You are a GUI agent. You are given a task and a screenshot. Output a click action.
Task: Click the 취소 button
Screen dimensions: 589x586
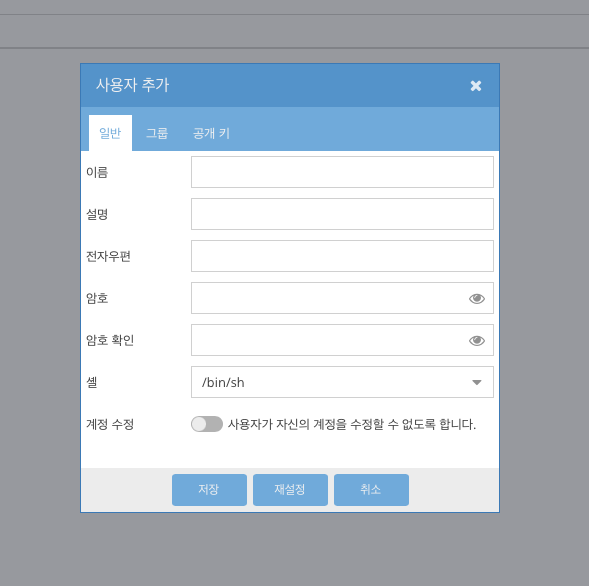(371, 490)
